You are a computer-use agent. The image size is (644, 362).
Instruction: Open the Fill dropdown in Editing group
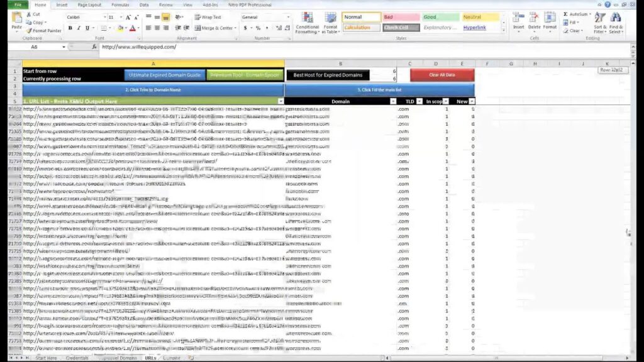pyautogui.click(x=571, y=23)
